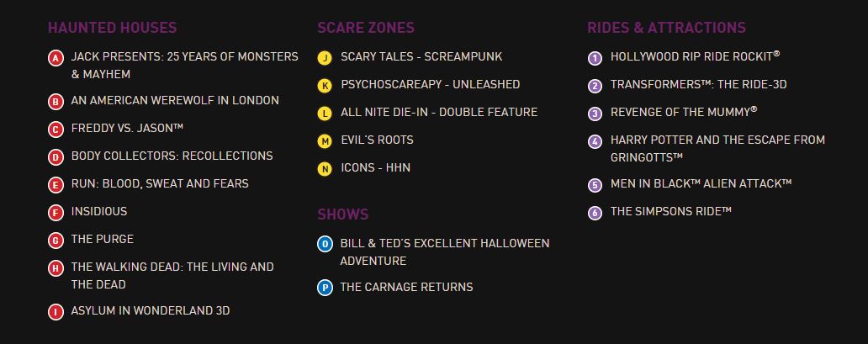Click the Rides & Attractions heading
This screenshot has height=344, width=868.
666,28
